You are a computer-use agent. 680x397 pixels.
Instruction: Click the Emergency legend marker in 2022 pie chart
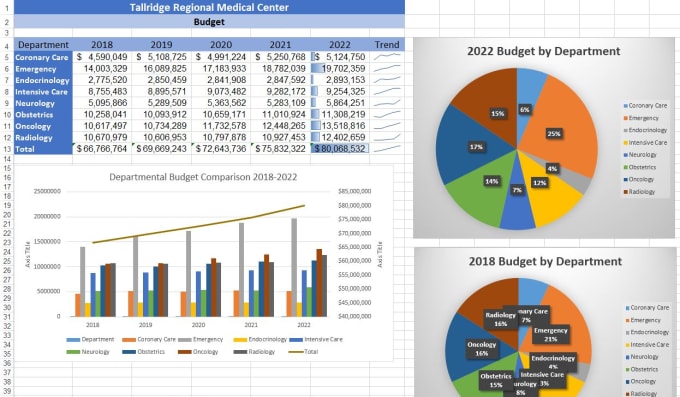click(625, 118)
